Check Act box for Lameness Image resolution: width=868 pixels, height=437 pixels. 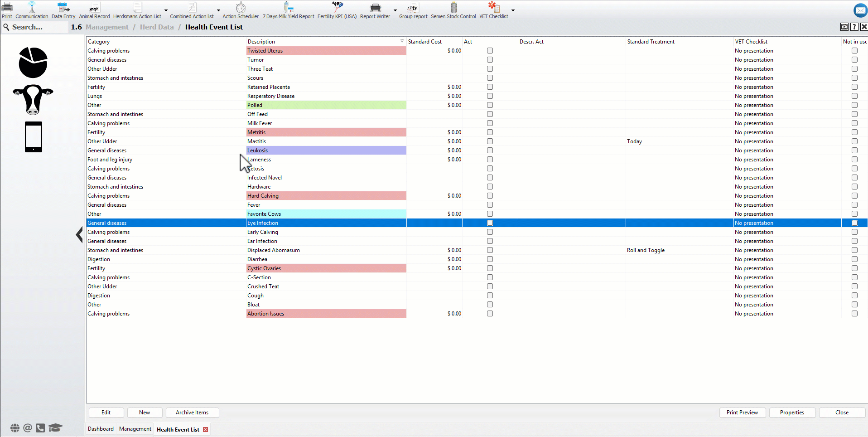[490, 160]
